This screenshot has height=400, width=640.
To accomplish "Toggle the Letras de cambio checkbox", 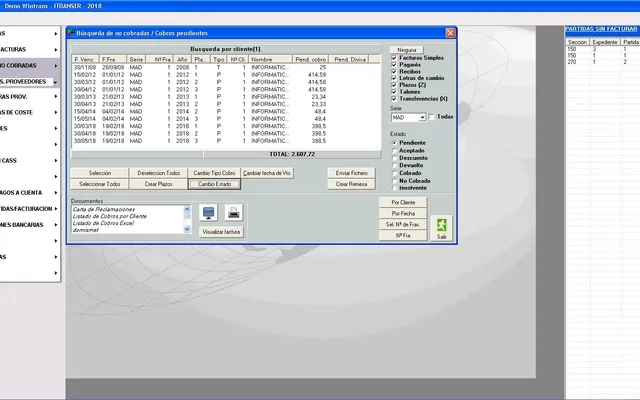I will (394, 78).
